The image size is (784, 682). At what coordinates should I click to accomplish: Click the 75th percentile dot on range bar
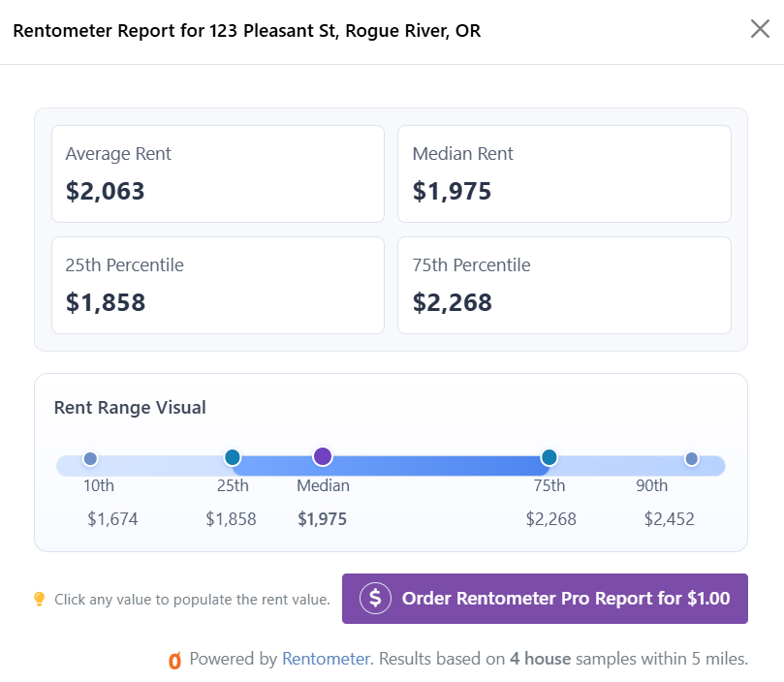click(x=549, y=457)
